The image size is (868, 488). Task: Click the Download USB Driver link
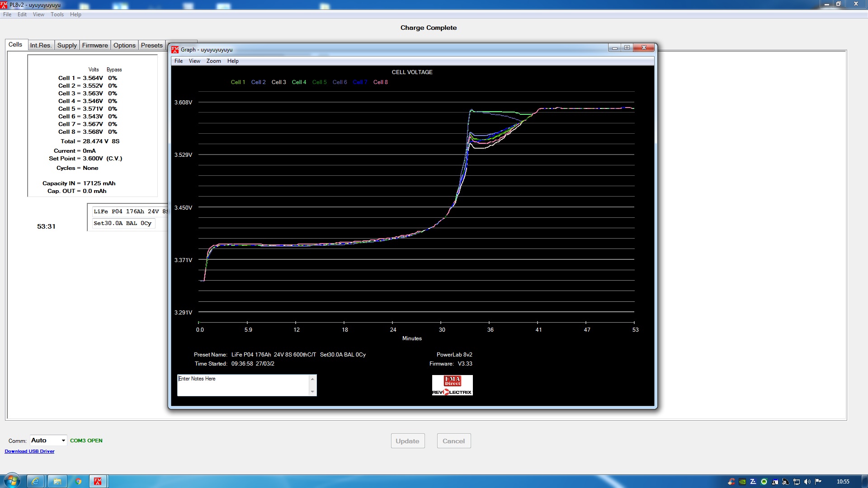[x=29, y=451]
